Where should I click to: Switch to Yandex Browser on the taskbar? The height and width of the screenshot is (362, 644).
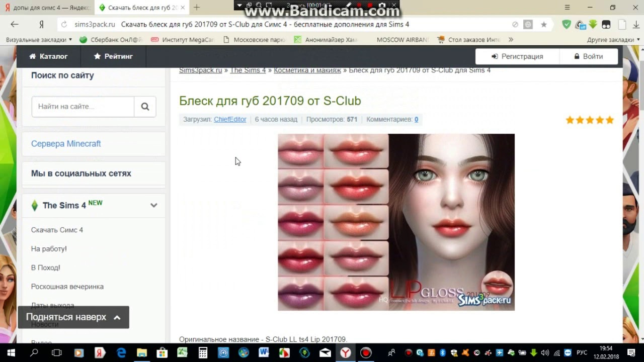(346, 353)
